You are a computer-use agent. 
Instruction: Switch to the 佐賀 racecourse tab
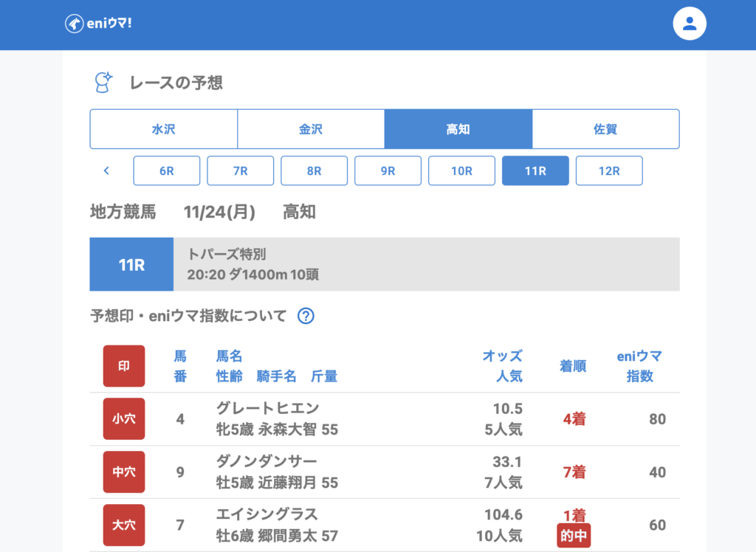pyautogui.click(x=605, y=129)
